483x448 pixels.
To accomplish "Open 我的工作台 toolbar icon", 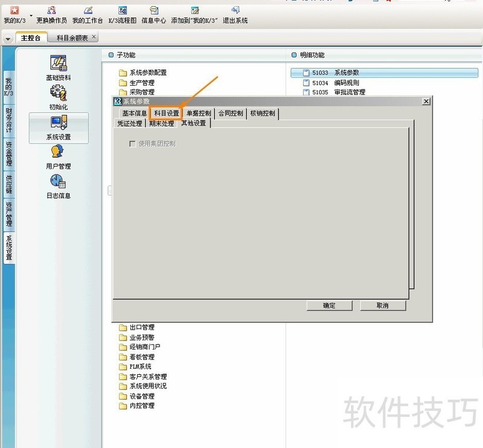I will click(88, 10).
